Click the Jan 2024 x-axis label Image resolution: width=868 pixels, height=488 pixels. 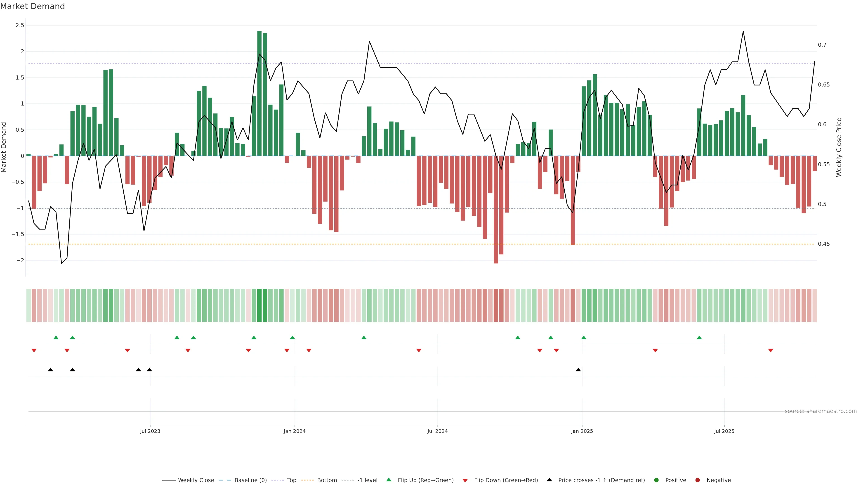[x=295, y=431]
